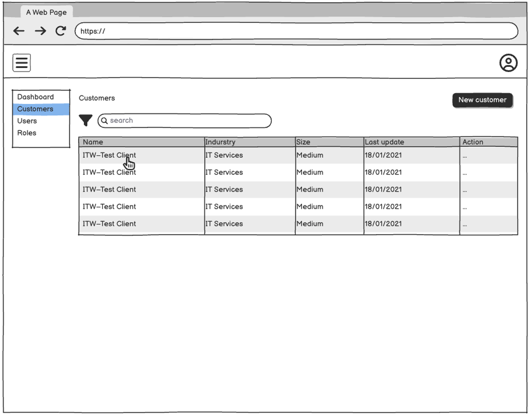532x417 pixels.
Task: Sort by Last update column header
Action: click(x=384, y=142)
